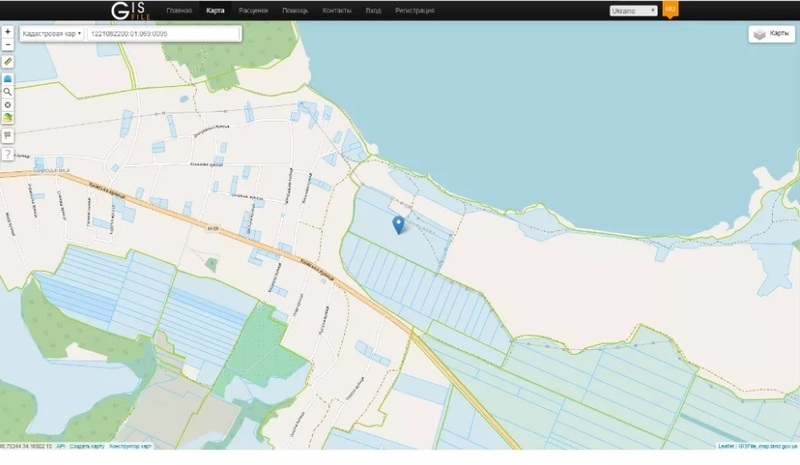Zoom out with the minus button
The height and width of the screenshot is (465, 800).
coord(8,45)
